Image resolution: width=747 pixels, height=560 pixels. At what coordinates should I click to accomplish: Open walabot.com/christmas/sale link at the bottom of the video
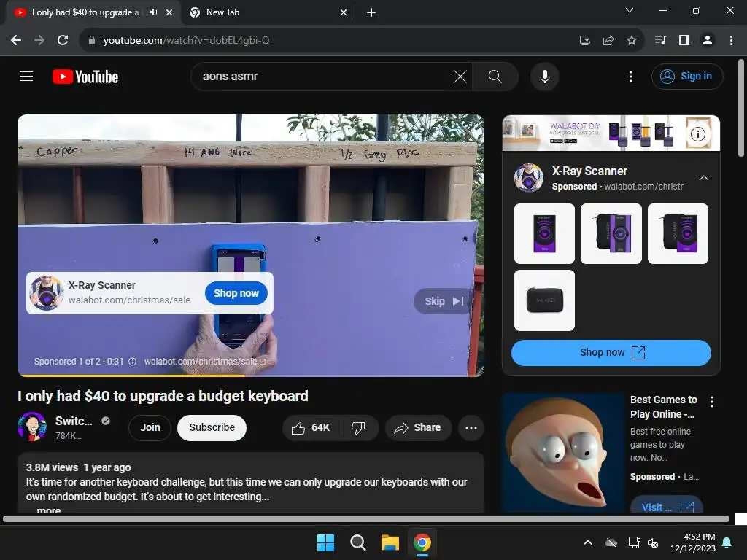tap(205, 362)
